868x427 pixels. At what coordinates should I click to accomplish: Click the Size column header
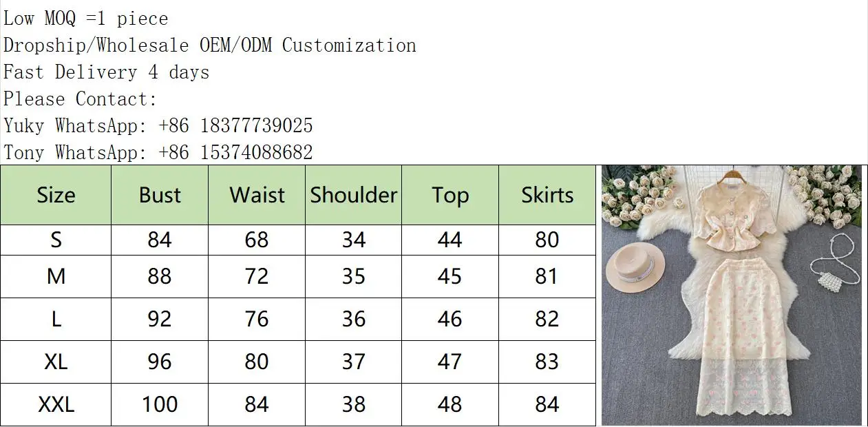[56, 196]
